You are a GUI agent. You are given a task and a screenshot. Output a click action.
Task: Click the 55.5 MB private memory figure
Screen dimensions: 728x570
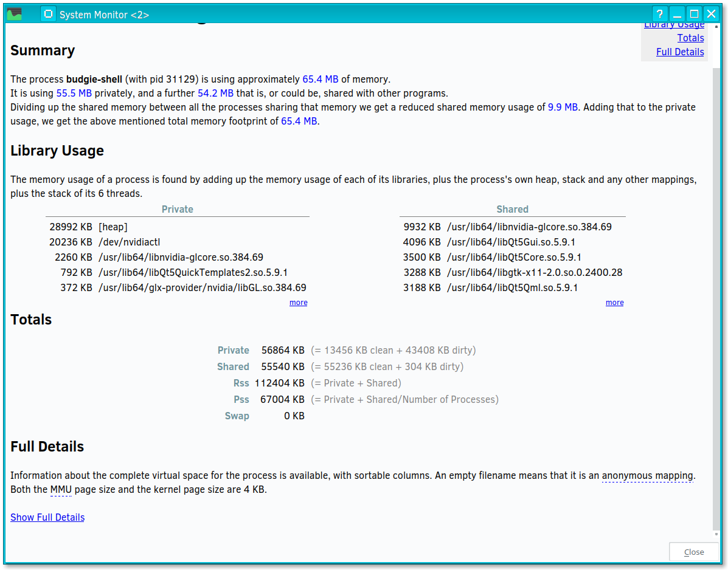74,93
